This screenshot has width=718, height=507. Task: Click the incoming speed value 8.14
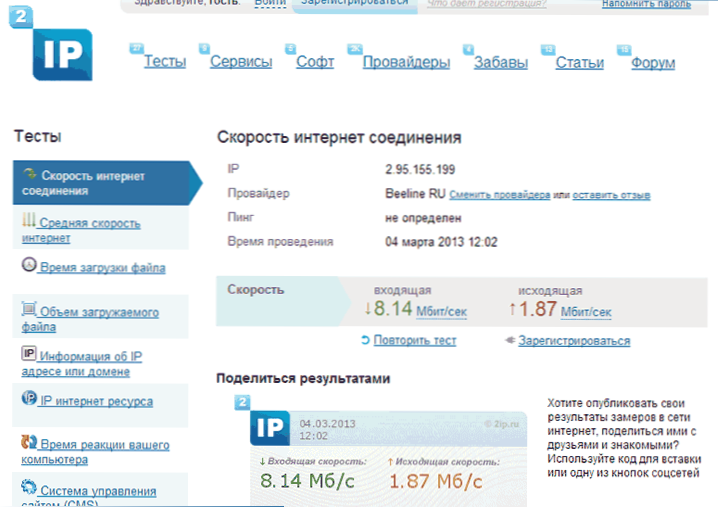(393, 309)
